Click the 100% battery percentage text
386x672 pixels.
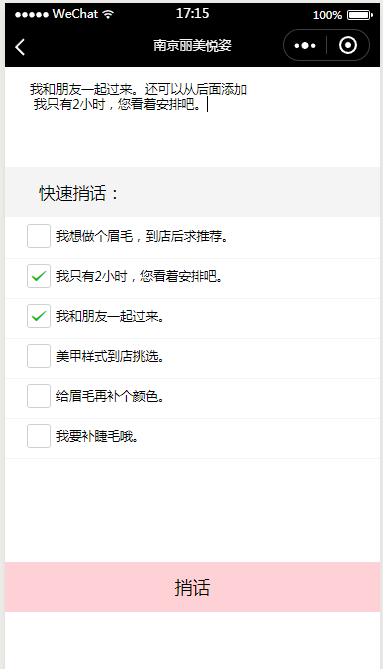327,15
